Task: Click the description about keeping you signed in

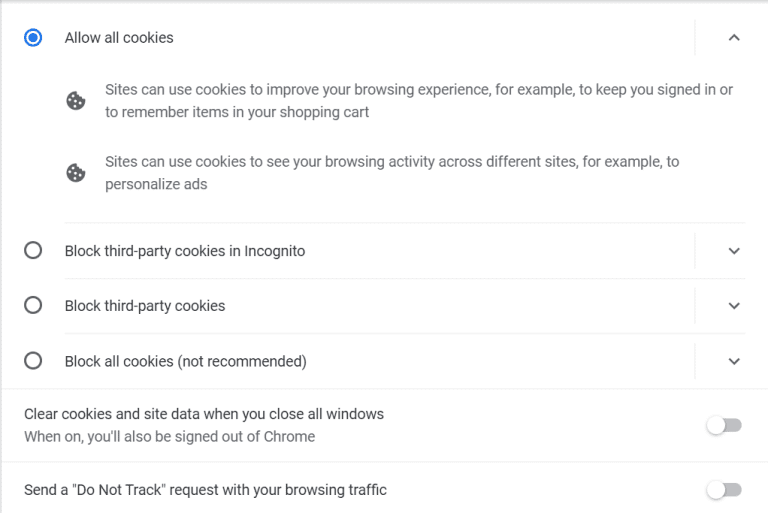Action: click(x=418, y=101)
